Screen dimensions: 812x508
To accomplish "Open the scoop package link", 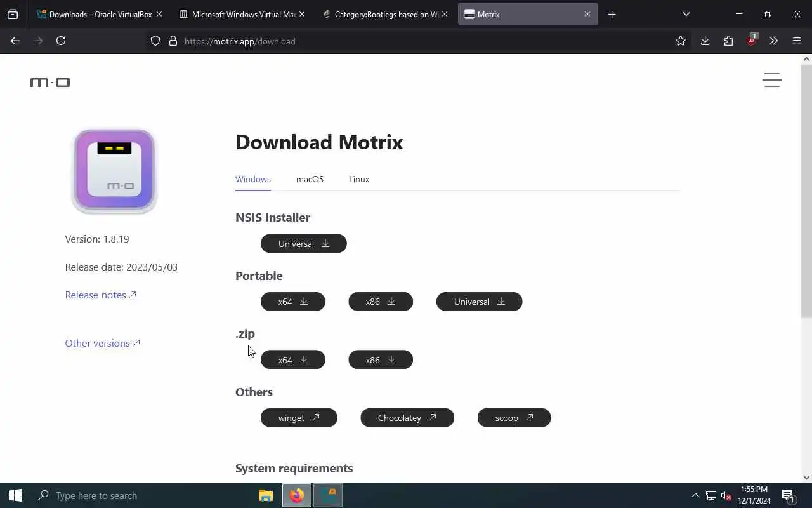I will coord(514,418).
